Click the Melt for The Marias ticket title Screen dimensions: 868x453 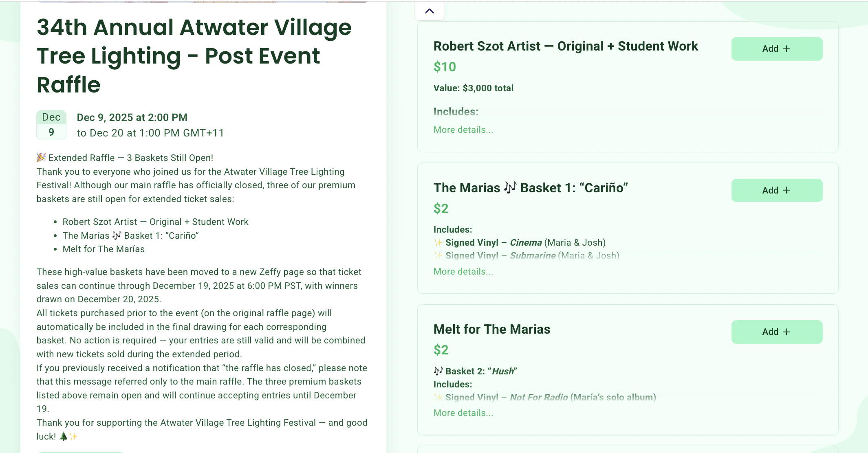[492, 329]
